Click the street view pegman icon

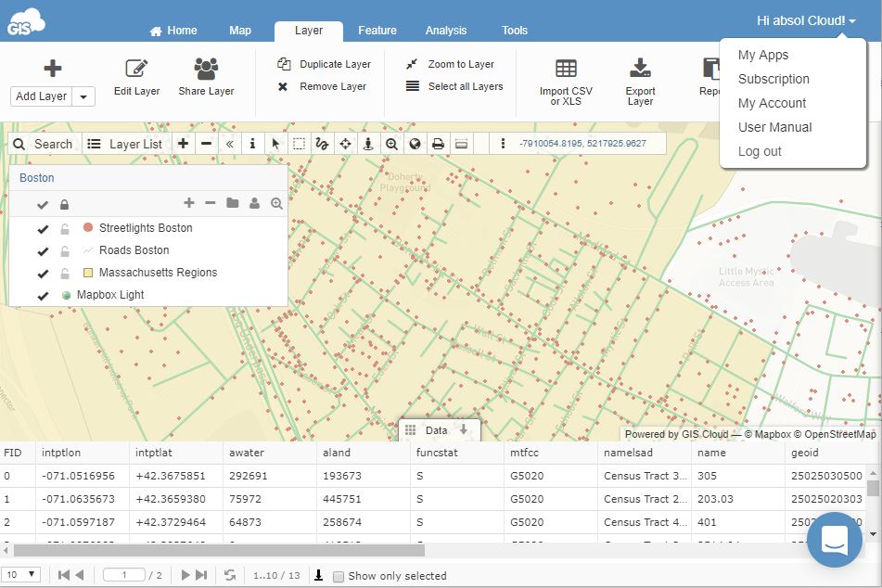tap(368, 144)
